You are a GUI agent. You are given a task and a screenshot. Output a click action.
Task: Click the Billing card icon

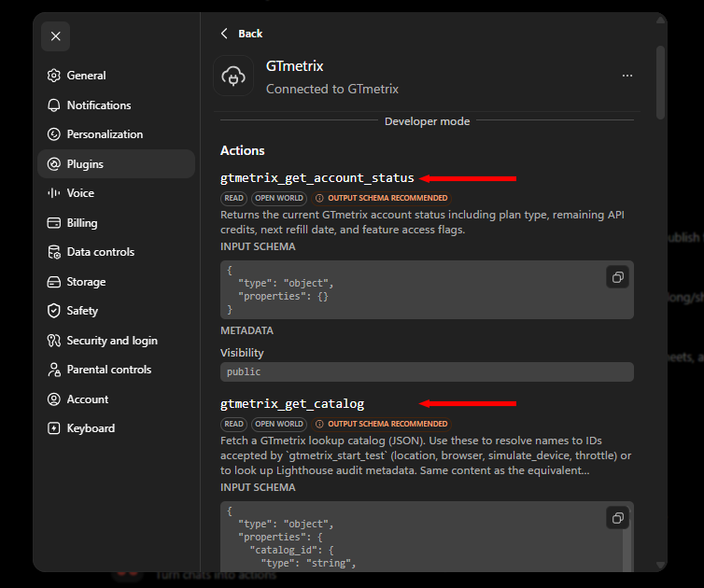(x=54, y=223)
